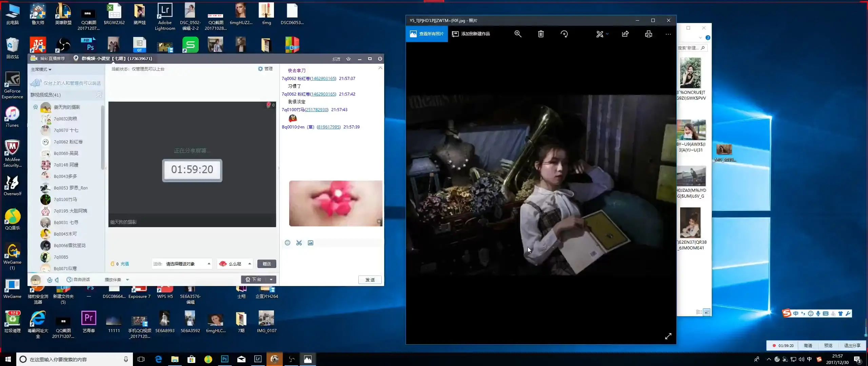The height and width of the screenshot is (366, 868).
Task: Open Adobe Lightroom desktop shortcut
Action: coord(165,17)
